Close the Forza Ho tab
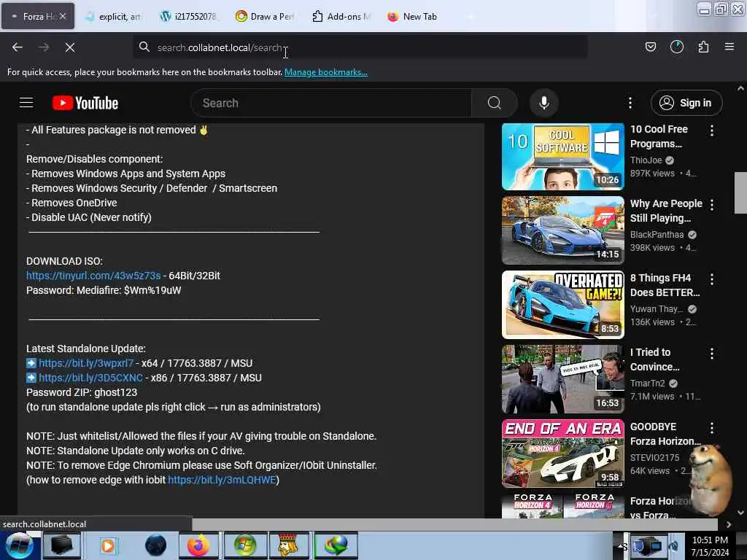747x560 pixels. click(x=63, y=16)
